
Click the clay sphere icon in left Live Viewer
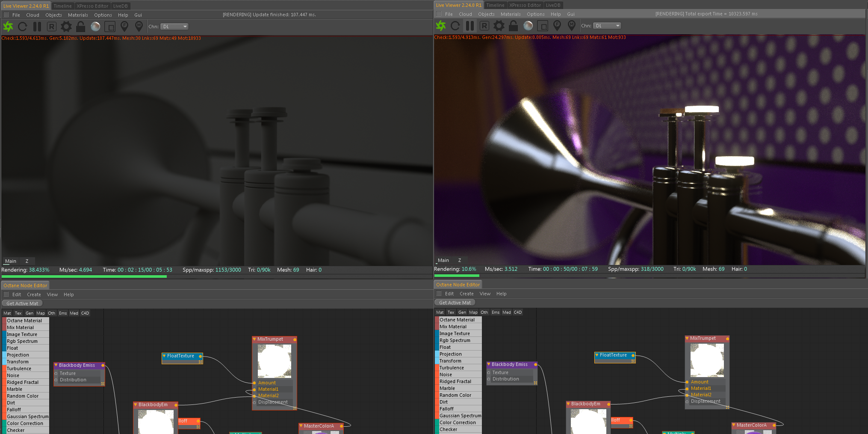pos(95,27)
